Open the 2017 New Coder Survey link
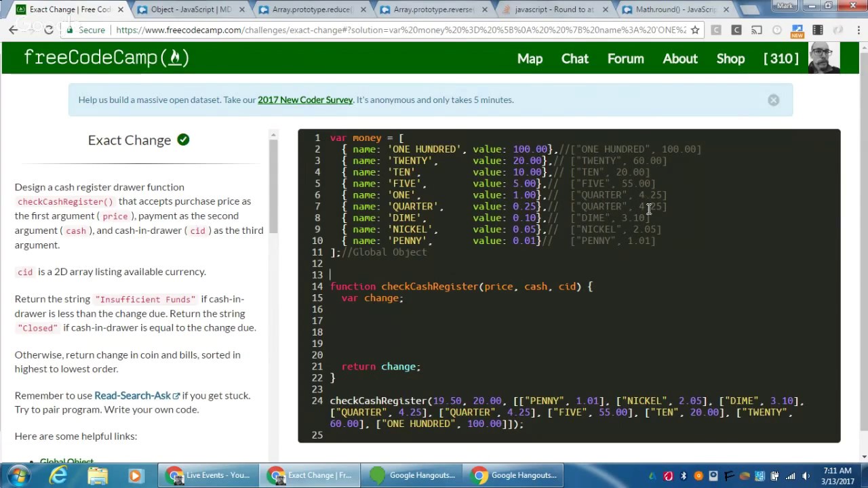The image size is (868, 488). click(x=305, y=100)
